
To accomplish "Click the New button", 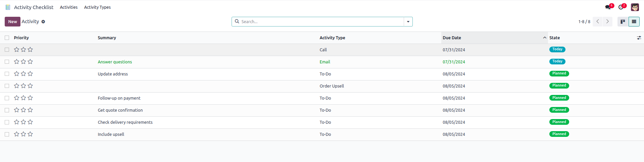I will click(x=12, y=21).
